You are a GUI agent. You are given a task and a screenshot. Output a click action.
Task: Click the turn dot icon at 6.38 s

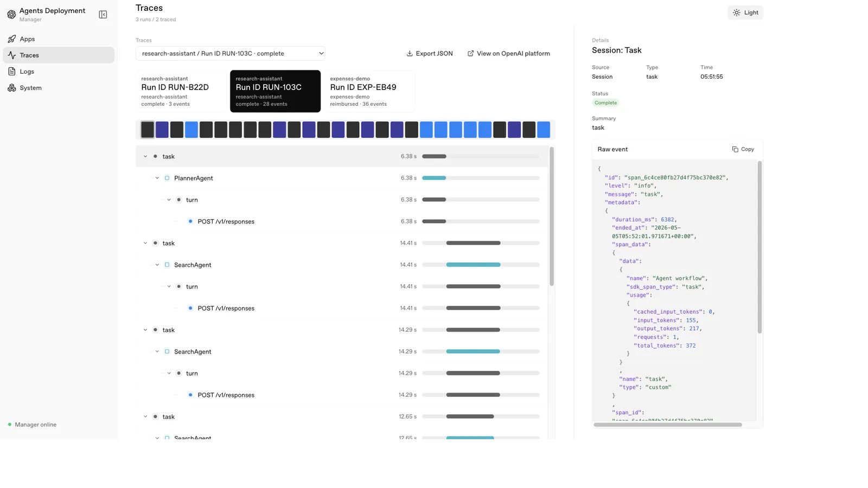(x=179, y=200)
